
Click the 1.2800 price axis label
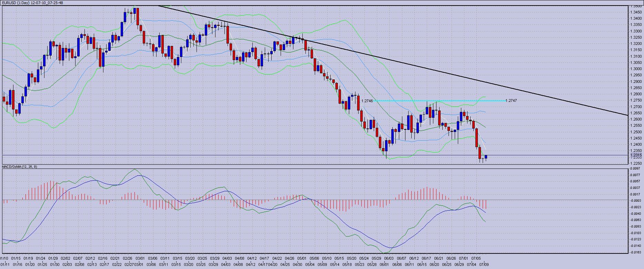pos(636,94)
